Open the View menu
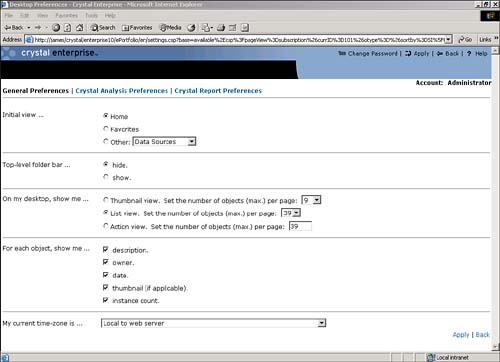The height and width of the screenshot is (362, 500). (x=42, y=15)
